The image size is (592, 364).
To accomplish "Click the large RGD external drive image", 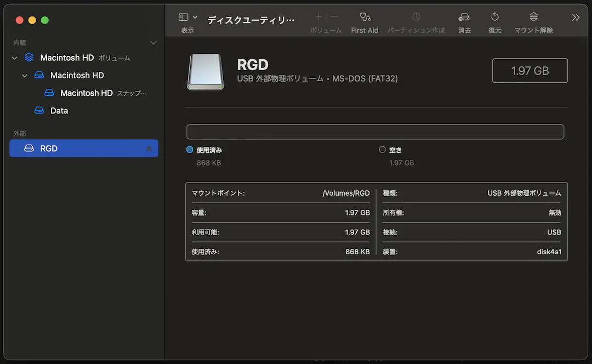I will click(x=206, y=72).
